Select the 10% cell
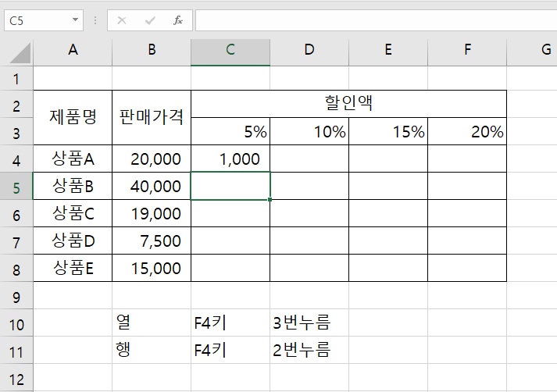557x392 pixels. pyautogui.click(x=309, y=131)
